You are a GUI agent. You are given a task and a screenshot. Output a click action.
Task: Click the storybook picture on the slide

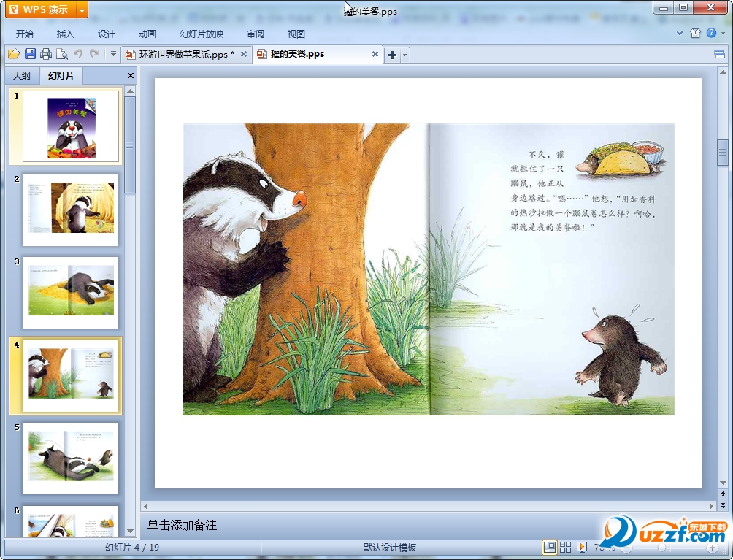pyautogui.click(x=429, y=269)
